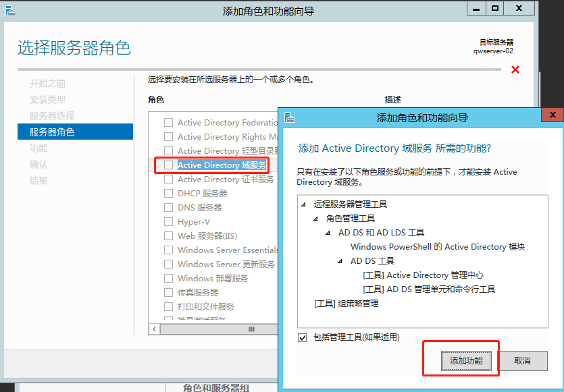Open 结果 wizard step
This screenshot has width=564, height=392.
(39, 180)
